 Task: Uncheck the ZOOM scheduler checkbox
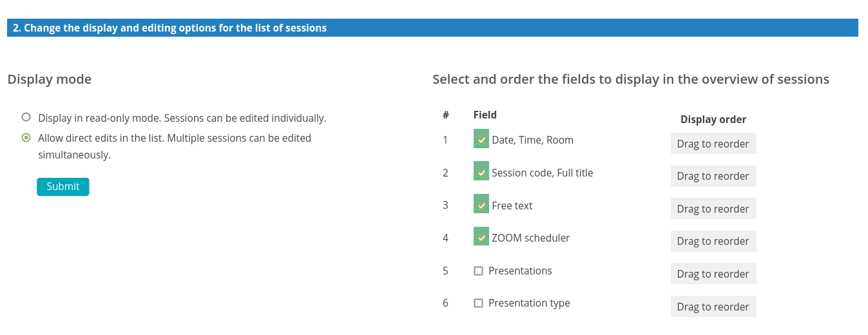click(481, 236)
